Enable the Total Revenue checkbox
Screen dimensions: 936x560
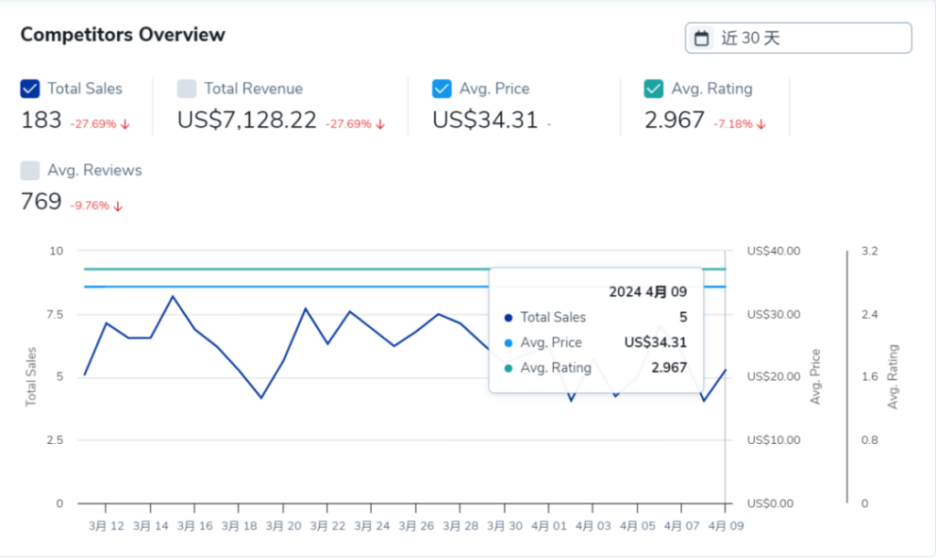pos(186,89)
